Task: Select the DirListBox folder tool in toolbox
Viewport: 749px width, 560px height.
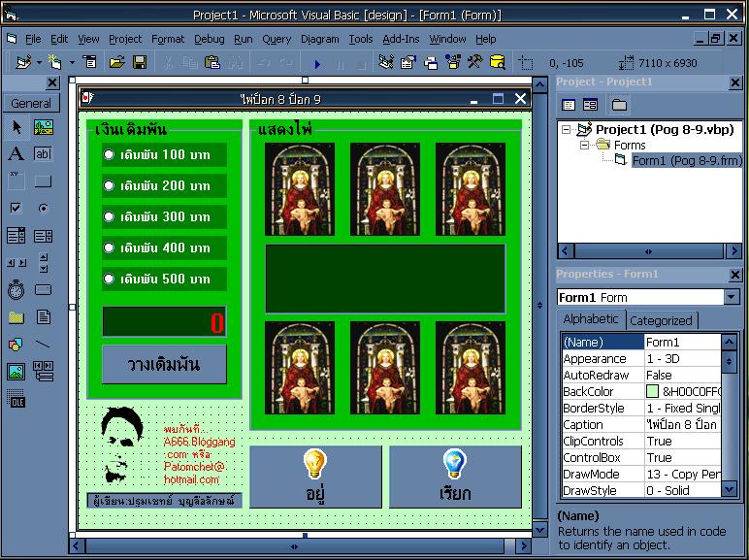Action: (x=16, y=317)
